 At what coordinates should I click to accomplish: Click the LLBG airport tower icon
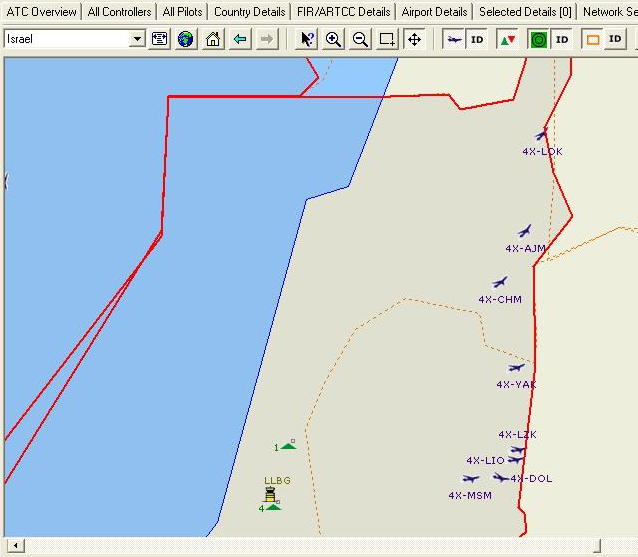click(x=270, y=494)
